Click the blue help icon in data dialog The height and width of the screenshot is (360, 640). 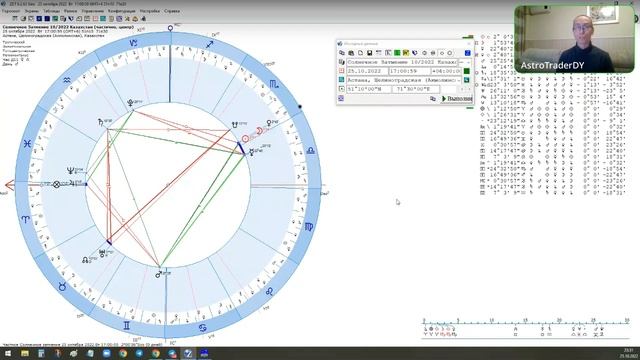coord(468,53)
